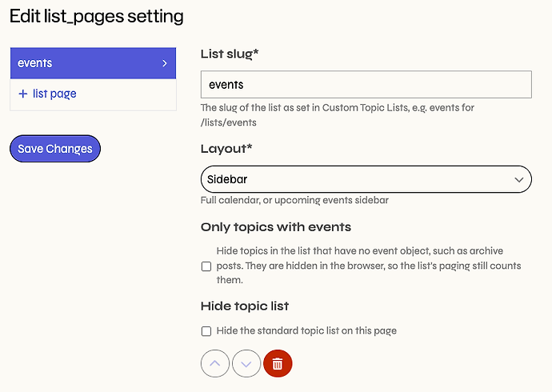Select the events item in list
This screenshot has width=552, height=392.
pyautogui.click(x=94, y=63)
